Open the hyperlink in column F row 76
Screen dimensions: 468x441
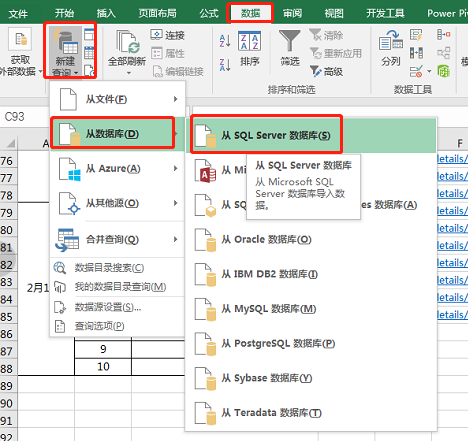(x=453, y=159)
